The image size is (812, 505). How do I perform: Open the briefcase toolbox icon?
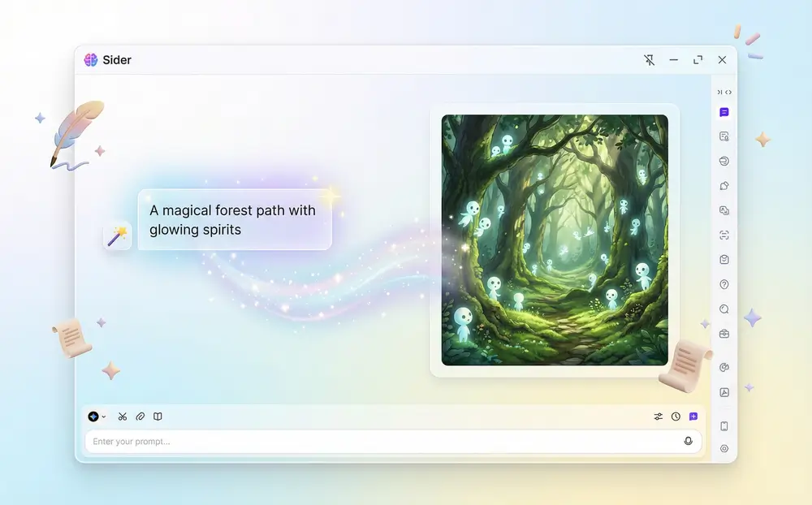[x=724, y=334]
